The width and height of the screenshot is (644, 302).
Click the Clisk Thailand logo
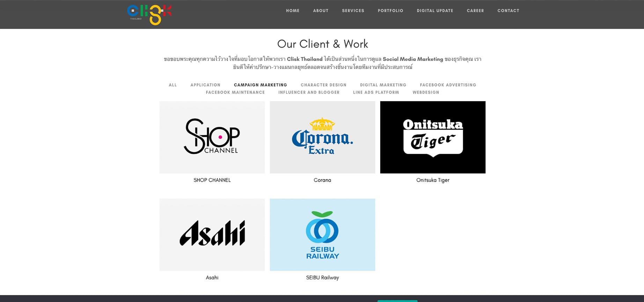[149, 15]
